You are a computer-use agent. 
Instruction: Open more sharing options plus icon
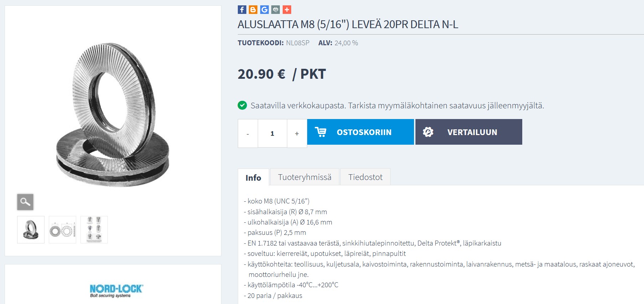(x=287, y=10)
